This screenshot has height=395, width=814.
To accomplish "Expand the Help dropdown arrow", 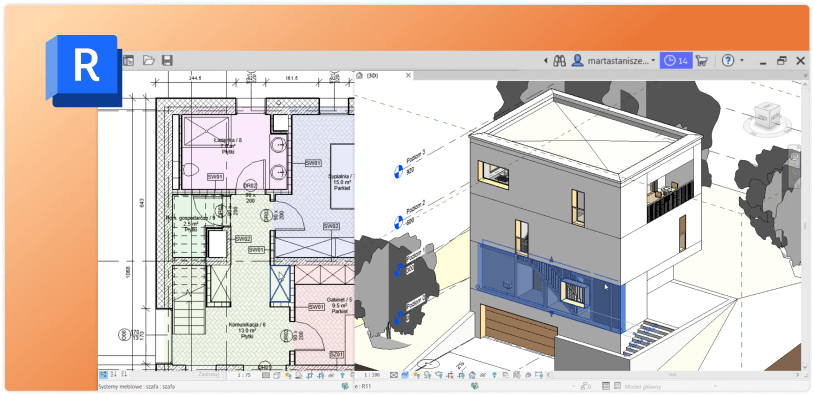I will [742, 61].
